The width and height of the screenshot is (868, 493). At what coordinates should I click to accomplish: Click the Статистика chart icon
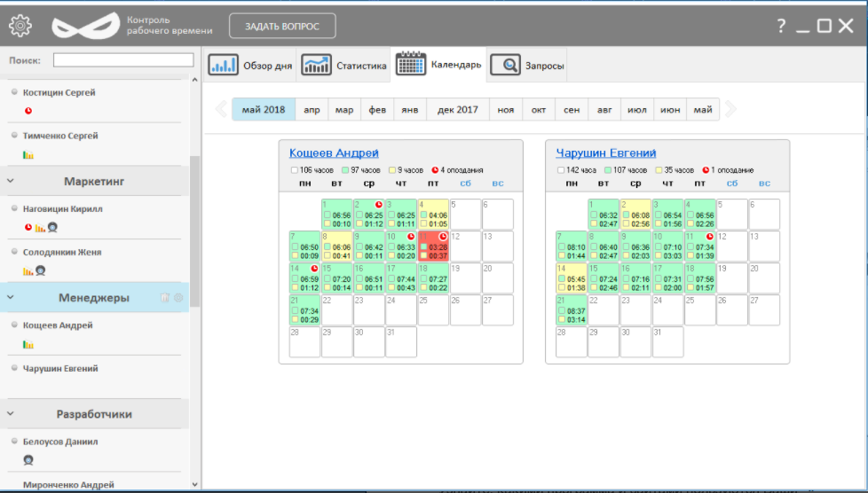(x=316, y=65)
